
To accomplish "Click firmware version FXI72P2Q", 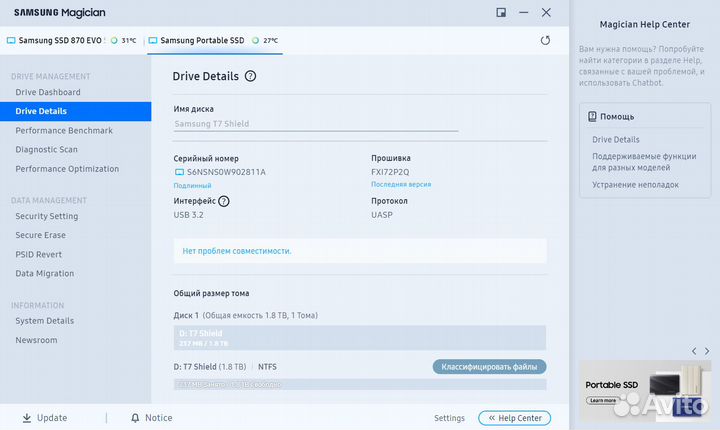I will tap(390, 172).
